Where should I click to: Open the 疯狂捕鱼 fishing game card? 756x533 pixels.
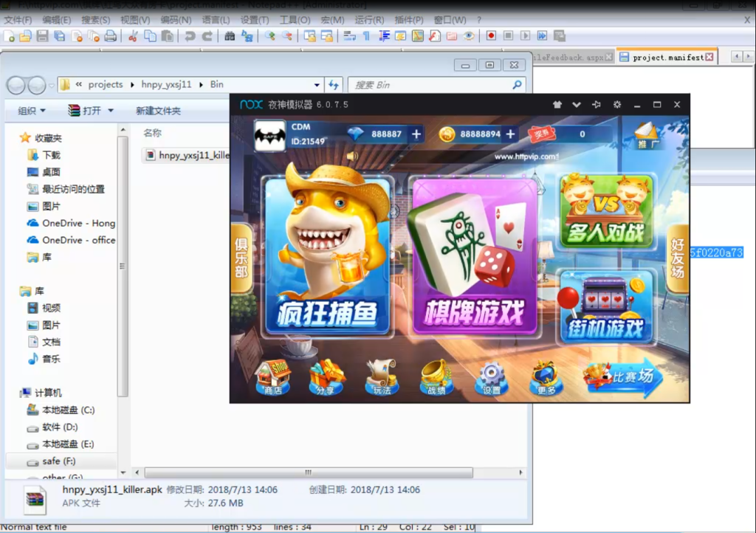[x=328, y=255]
